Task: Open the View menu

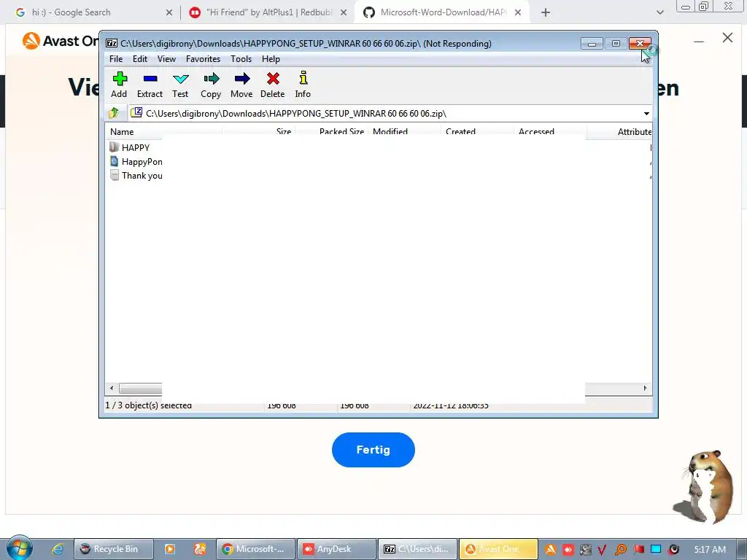Action: pyautogui.click(x=167, y=58)
